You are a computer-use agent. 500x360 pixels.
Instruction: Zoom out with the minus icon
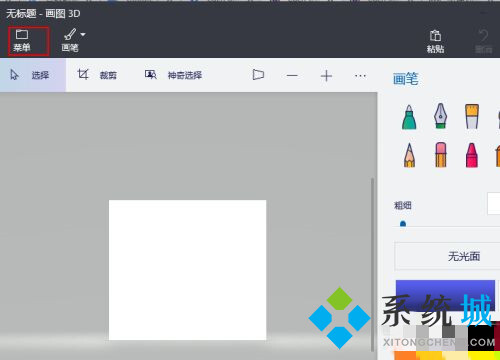(292, 76)
